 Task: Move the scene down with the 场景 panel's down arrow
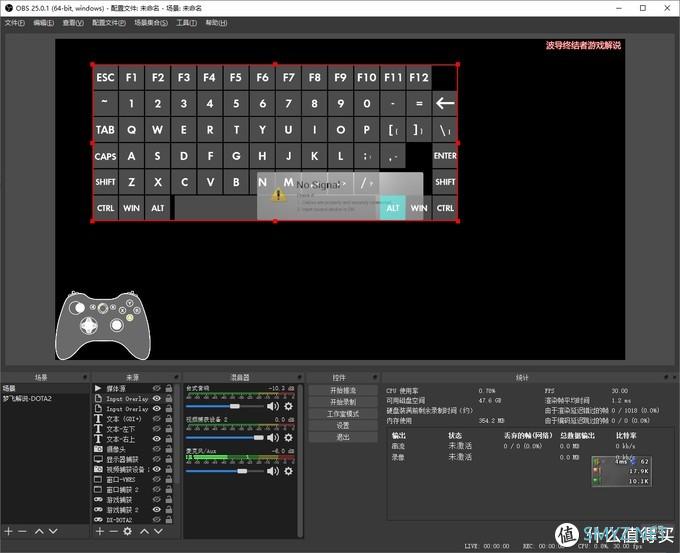[x=53, y=531]
